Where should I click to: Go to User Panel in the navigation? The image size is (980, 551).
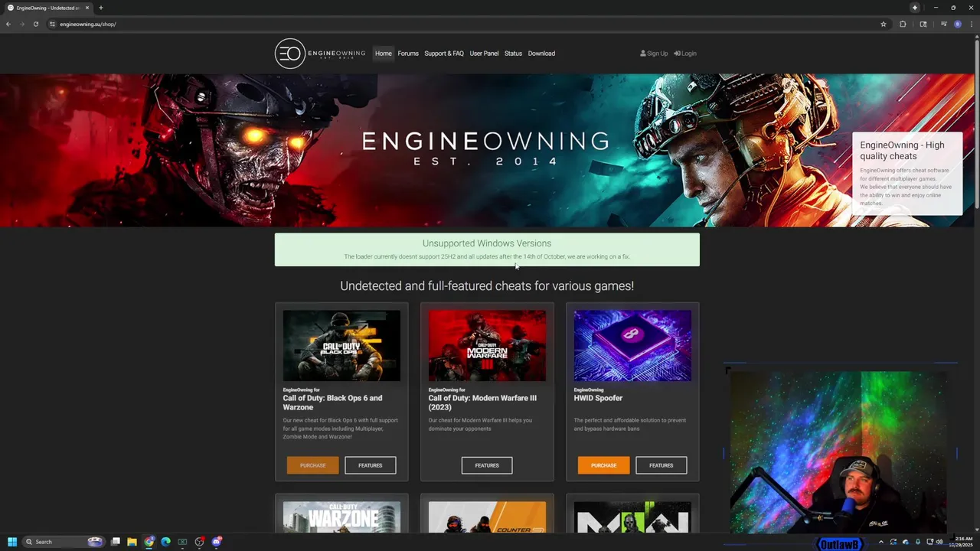click(x=484, y=54)
